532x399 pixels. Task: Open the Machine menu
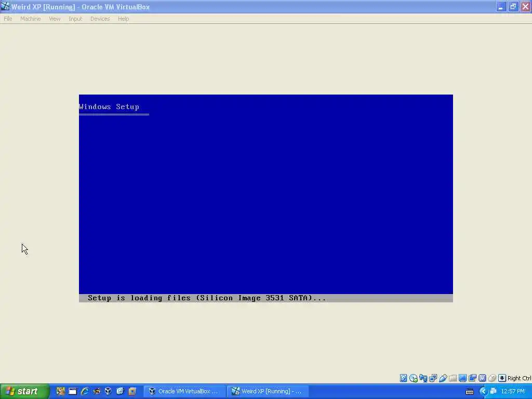[30, 19]
